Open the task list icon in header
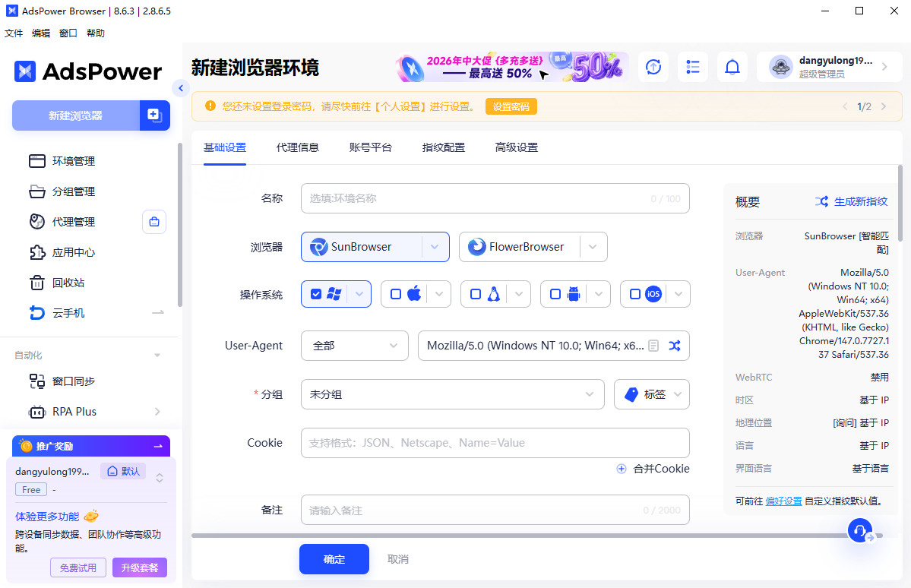 pos(692,67)
